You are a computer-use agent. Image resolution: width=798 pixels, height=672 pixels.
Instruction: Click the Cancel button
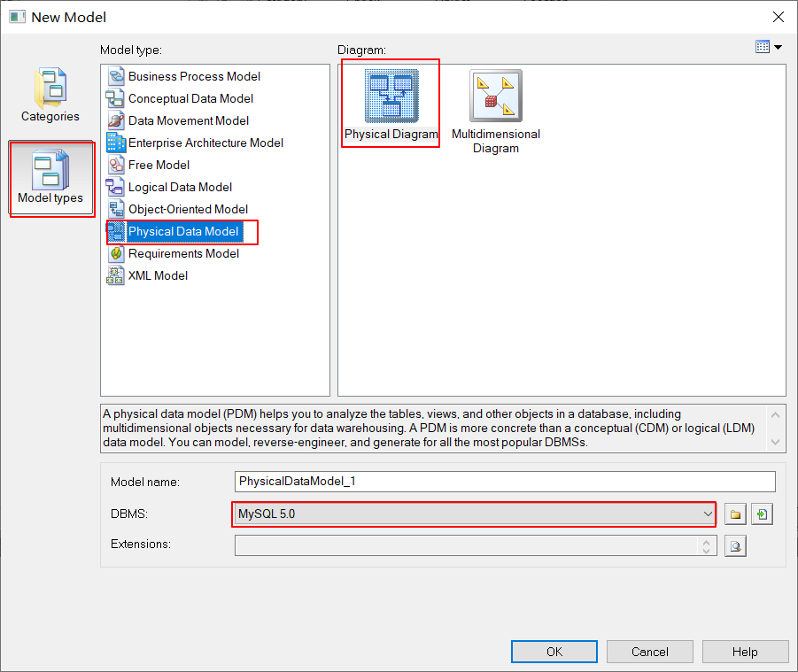649,651
